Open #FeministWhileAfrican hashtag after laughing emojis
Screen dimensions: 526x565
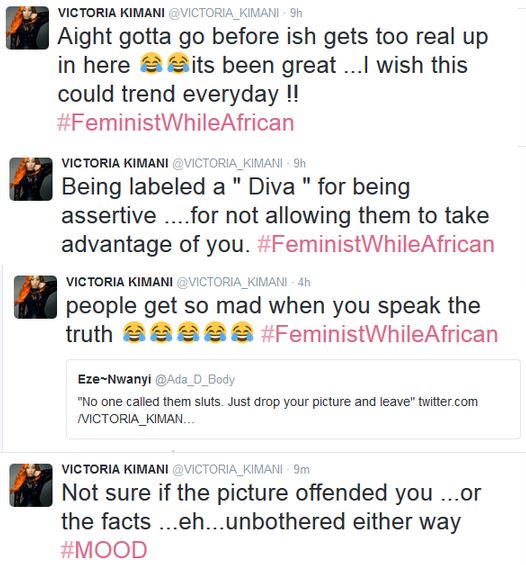tap(379, 334)
